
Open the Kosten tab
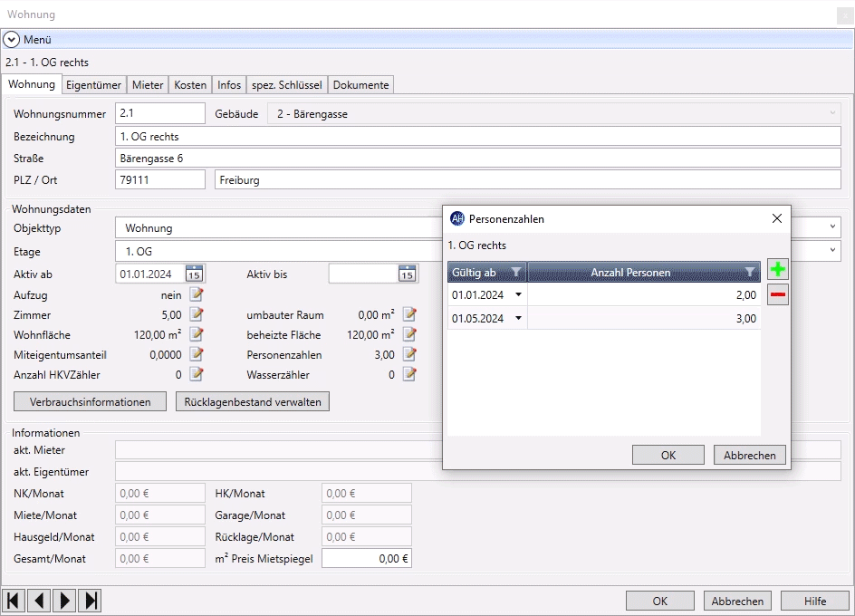coord(190,85)
